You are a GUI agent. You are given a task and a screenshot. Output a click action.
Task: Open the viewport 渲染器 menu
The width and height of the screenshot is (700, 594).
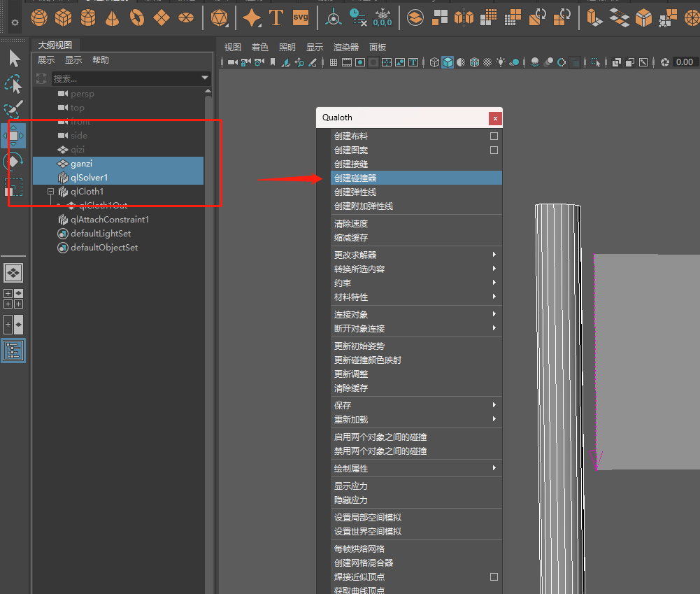click(346, 48)
